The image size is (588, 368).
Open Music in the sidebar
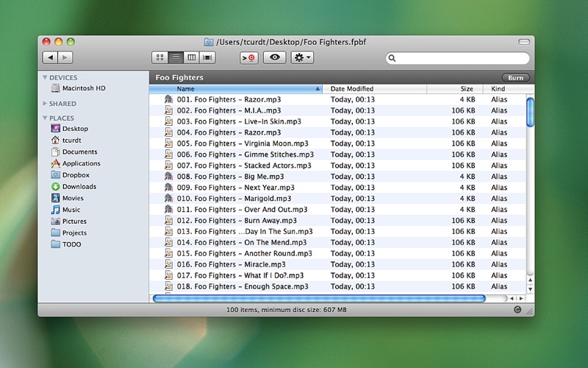(65, 210)
